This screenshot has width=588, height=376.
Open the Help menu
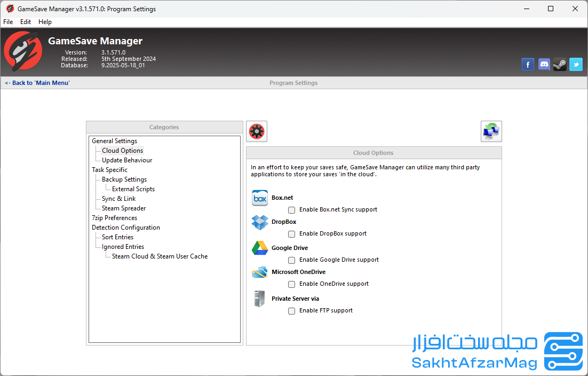pos(45,22)
